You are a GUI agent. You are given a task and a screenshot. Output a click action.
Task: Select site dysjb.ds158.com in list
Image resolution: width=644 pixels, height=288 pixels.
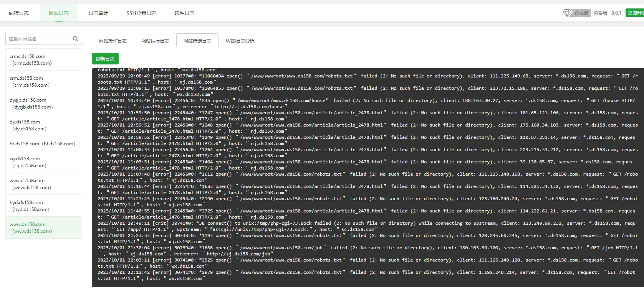point(44,103)
